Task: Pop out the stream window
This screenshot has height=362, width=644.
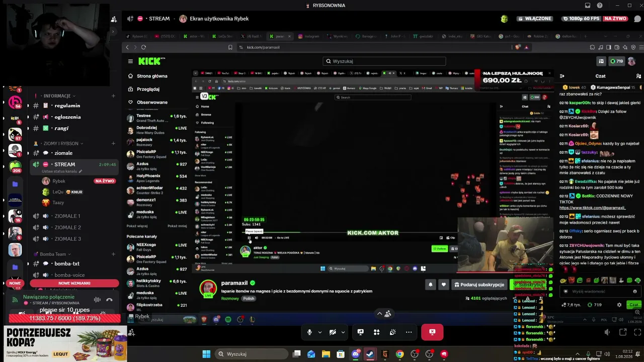Action: tap(623, 332)
